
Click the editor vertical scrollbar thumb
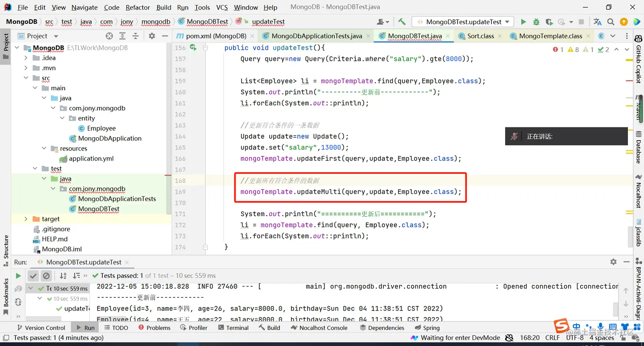(630, 236)
